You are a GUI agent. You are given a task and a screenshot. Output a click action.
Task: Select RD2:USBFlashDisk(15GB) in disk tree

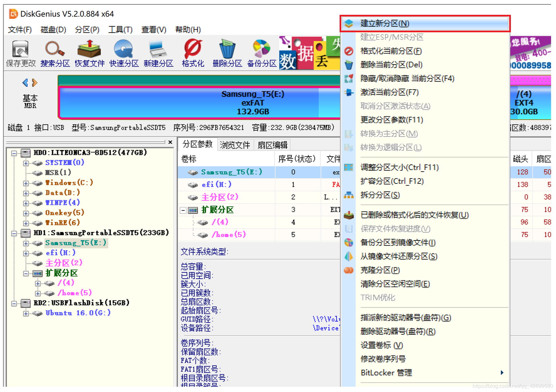point(81,303)
